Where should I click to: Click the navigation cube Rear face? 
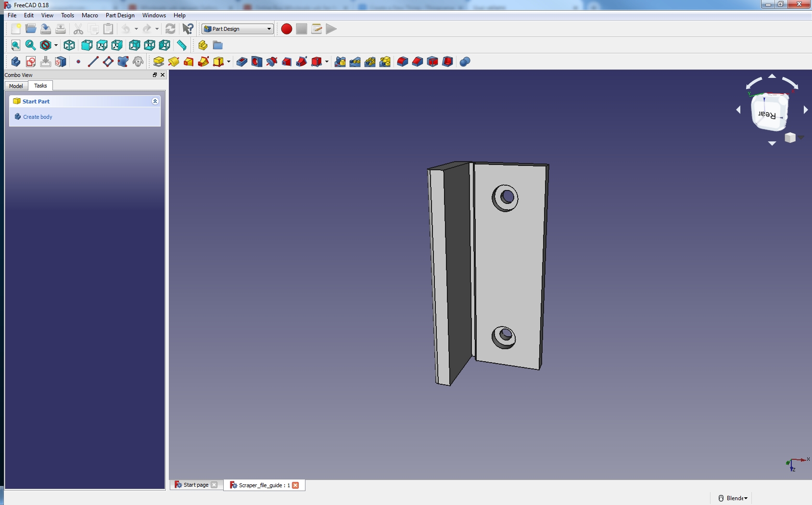pos(768,114)
